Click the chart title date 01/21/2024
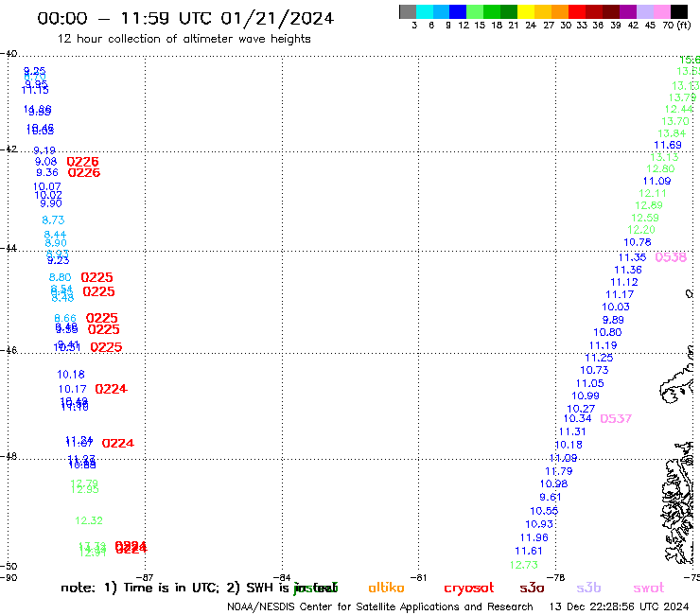700x615 pixels. coord(277,18)
